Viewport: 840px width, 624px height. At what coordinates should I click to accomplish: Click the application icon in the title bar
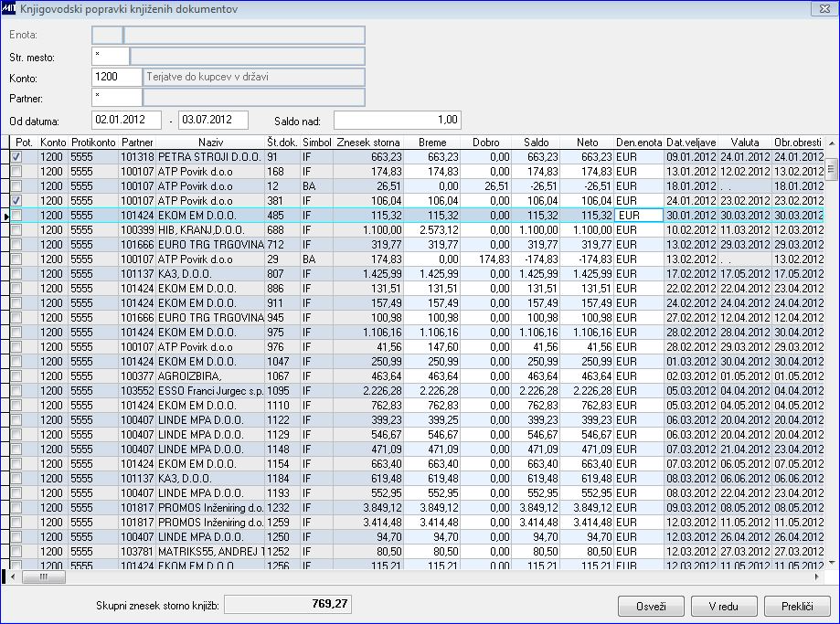click(x=10, y=9)
